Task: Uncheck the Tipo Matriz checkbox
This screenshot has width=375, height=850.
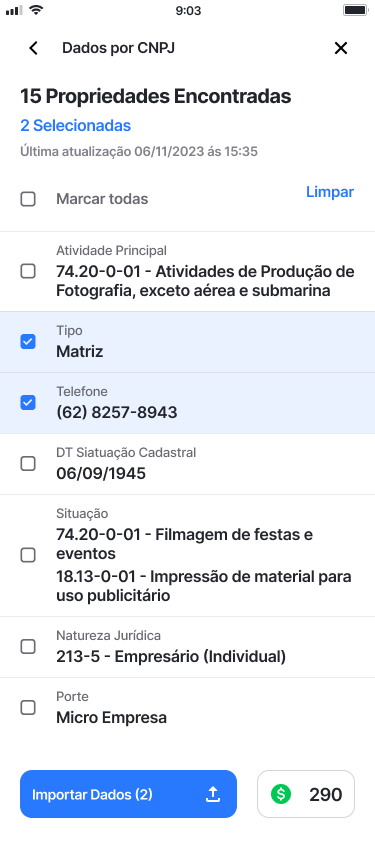Action: click(28, 342)
